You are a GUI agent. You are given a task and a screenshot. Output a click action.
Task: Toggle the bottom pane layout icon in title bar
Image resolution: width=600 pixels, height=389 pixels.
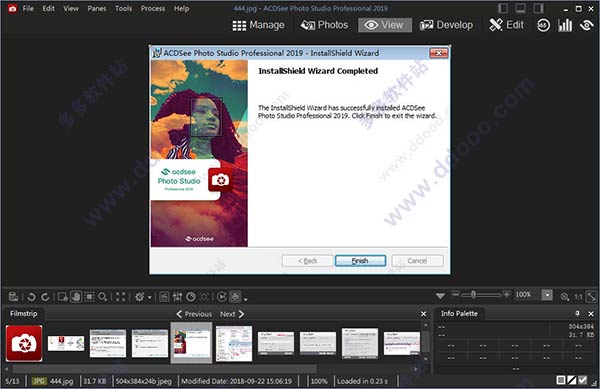[520, 8]
